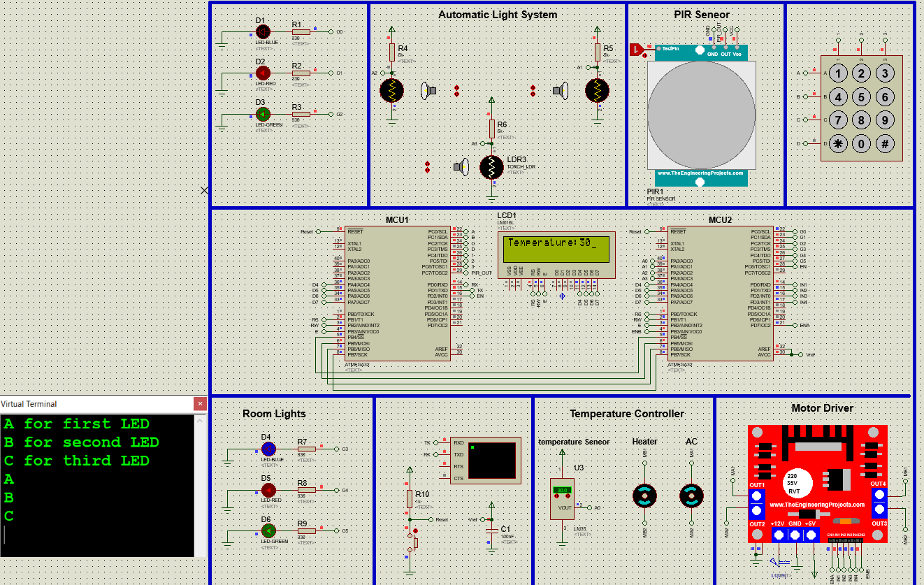Select the red LED D2
Screen dimensions: 924x585
(263, 72)
